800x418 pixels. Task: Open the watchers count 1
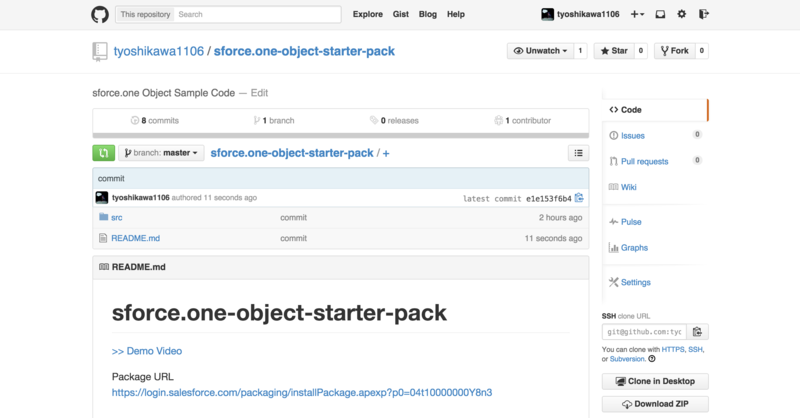tap(580, 51)
